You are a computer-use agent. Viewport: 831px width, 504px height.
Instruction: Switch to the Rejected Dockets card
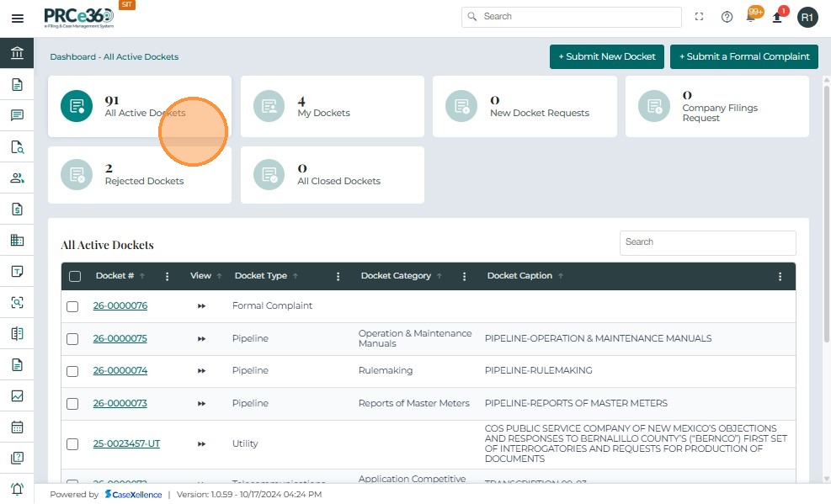[x=139, y=175]
